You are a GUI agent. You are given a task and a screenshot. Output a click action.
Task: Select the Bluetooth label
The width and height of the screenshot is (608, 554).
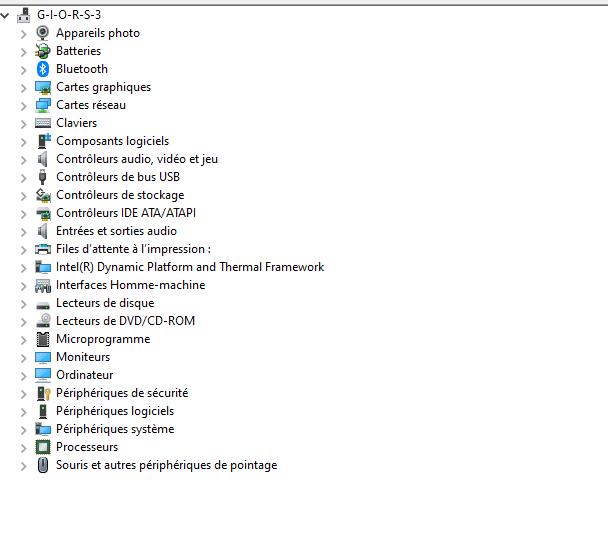82,69
